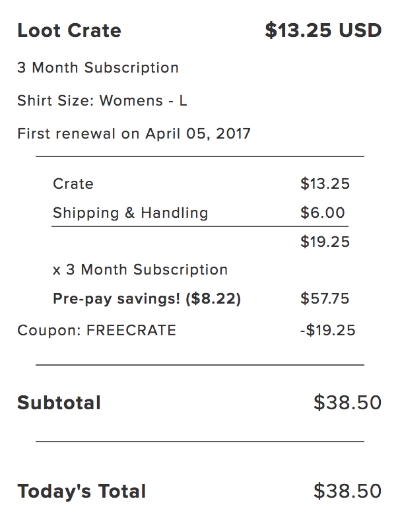Viewport: 400px width, 532px height.
Task: Click the $57.75 pre-pay amount
Action: 325,299
